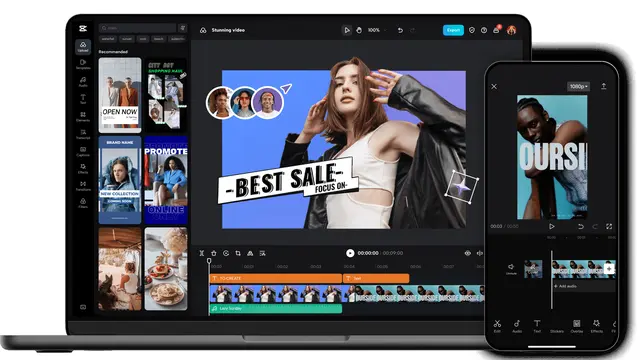
Task: Click the timeline playhead marker
Action: point(209,260)
